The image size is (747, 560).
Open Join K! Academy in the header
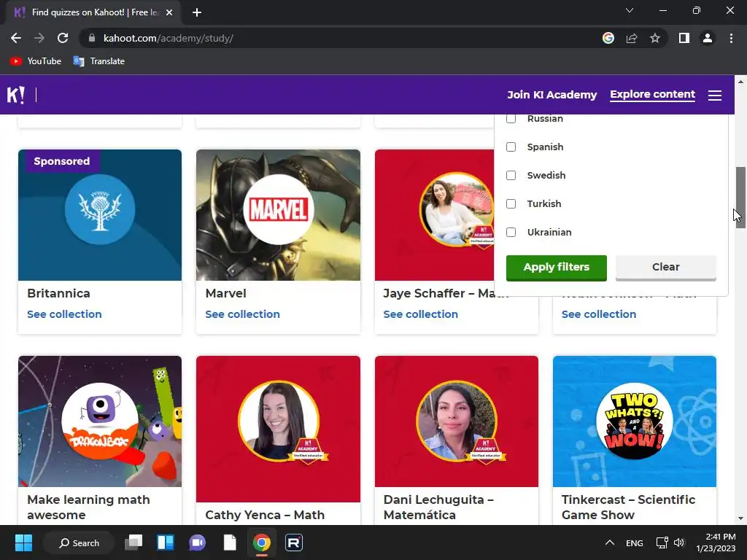tap(551, 95)
